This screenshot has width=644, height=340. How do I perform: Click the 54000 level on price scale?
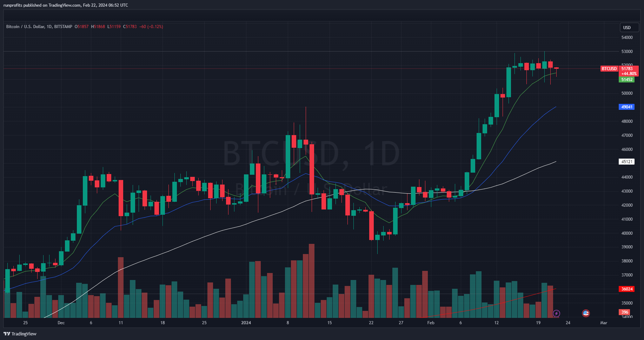pos(627,38)
